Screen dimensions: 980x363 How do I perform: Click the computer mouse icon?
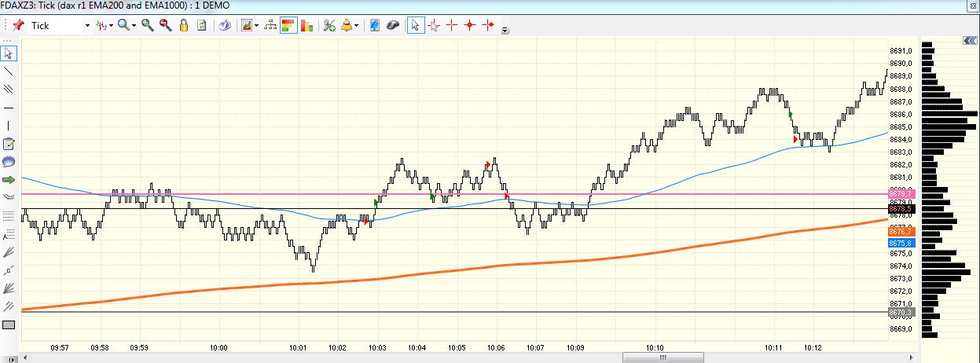(393, 25)
